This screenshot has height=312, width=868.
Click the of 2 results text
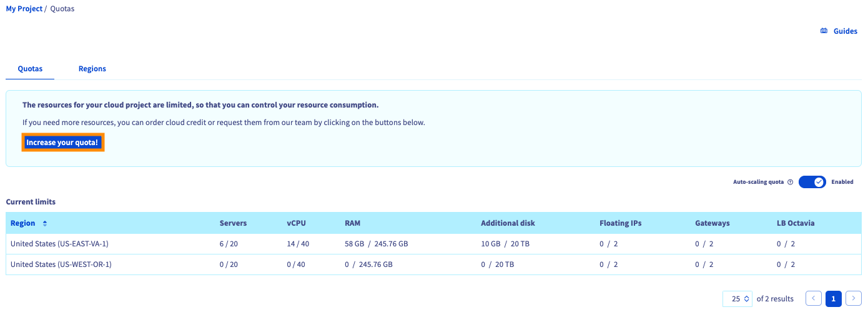click(x=775, y=299)
